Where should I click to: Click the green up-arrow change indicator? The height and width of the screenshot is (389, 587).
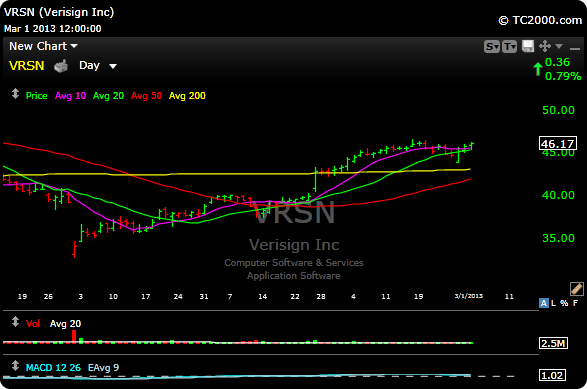click(x=538, y=69)
